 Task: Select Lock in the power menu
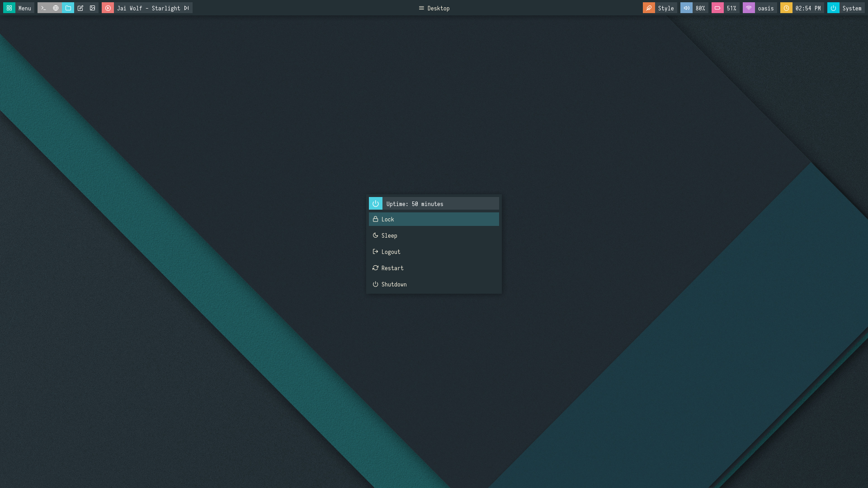[434, 219]
